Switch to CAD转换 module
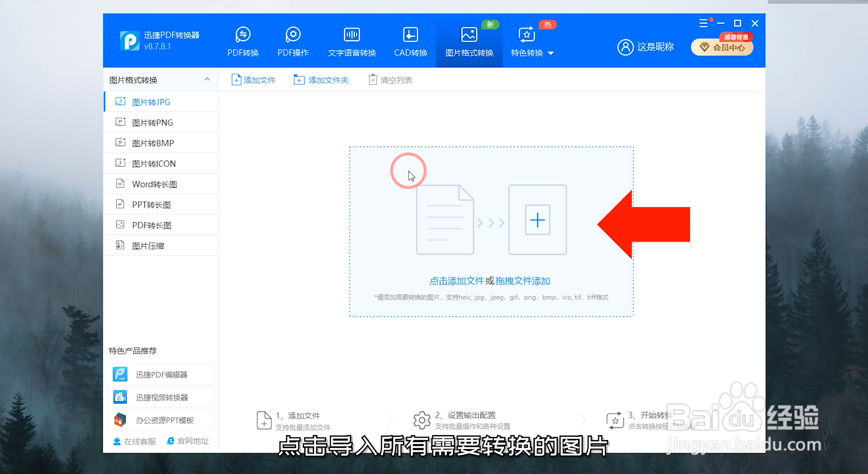The height and width of the screenshot is (474, 868). point(410,41)
